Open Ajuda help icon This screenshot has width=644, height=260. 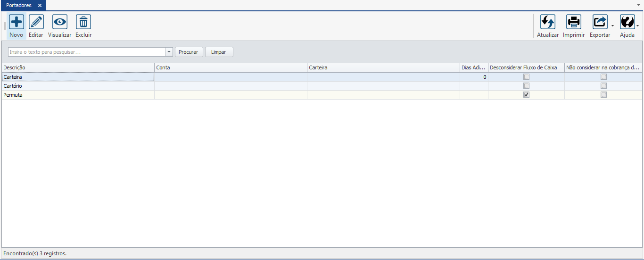(x=627, y=22)
